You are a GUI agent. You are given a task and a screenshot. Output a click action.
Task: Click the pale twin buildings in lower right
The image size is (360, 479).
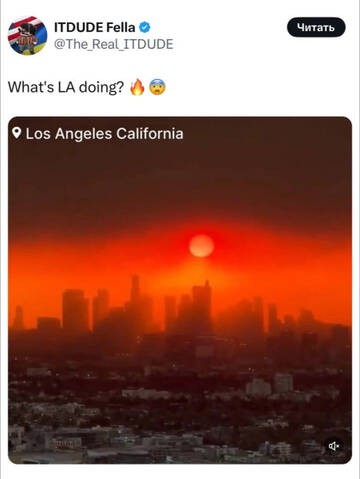(270, 384)
